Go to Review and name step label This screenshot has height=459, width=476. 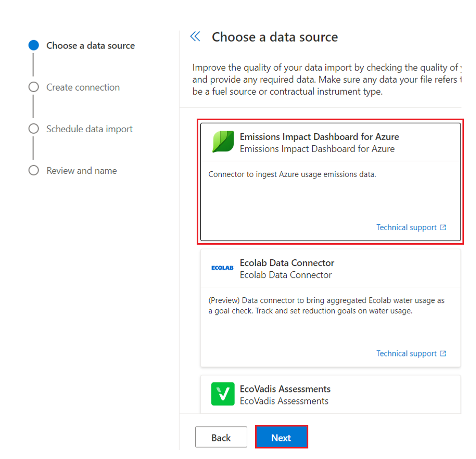[x=82, y=171]
